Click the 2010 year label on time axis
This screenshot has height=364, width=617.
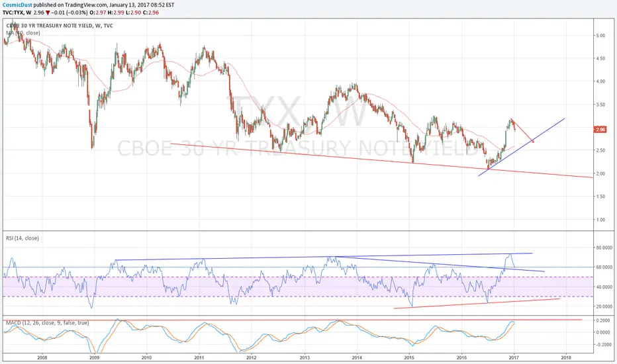[146, 357]
